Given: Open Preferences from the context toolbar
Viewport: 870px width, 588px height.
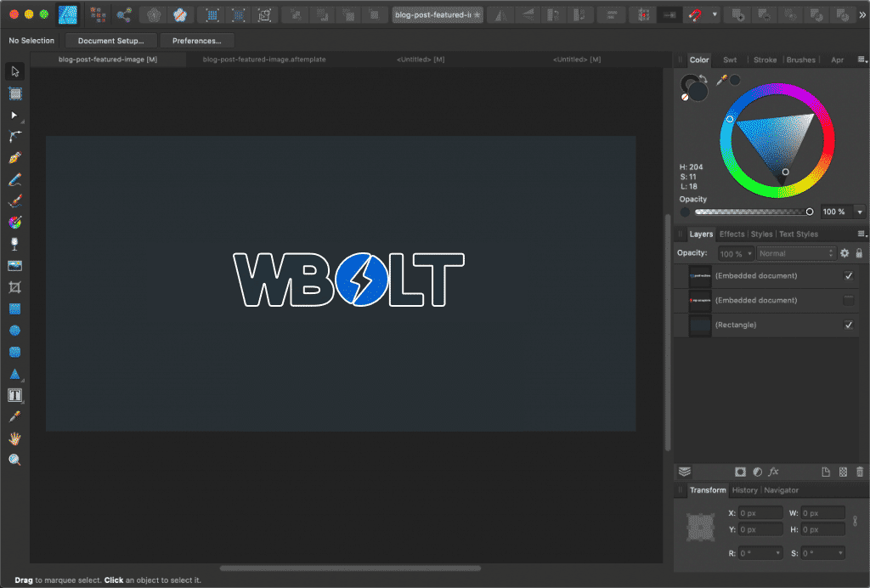Looking at the screenshot, I should (196, 41).
